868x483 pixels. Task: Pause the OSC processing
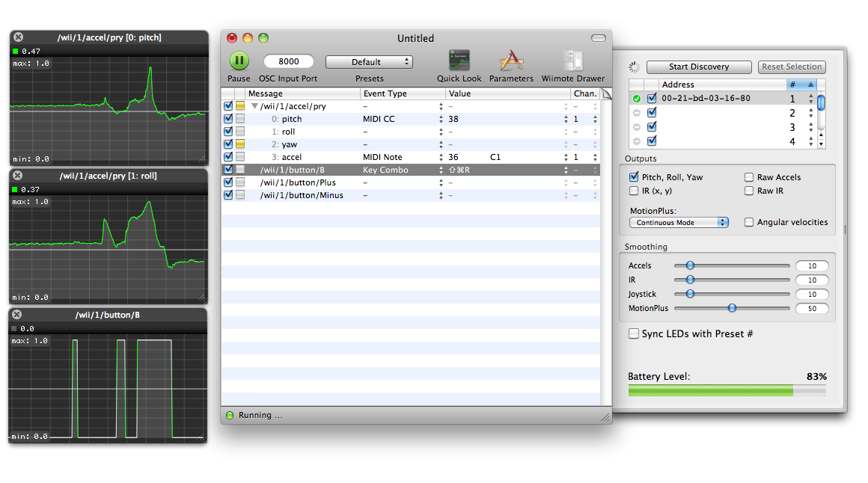coord(239,61)
